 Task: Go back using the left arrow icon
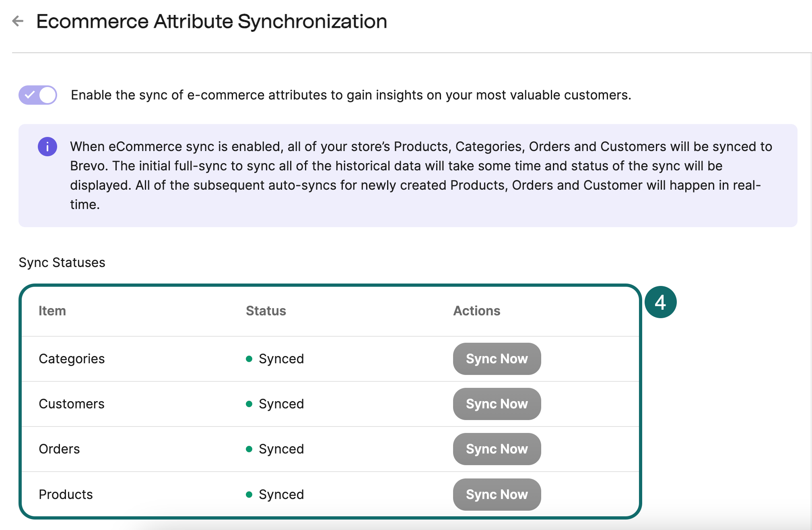pyautogui.click(x=18, y=21)
